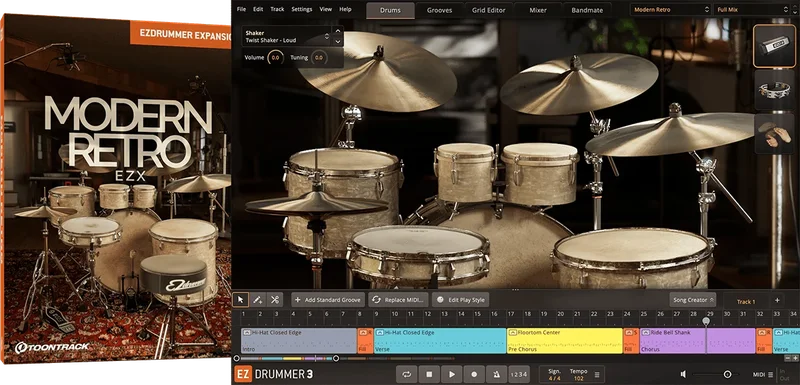
Task: Add a new track with the plus button
Action: (777, 301)
